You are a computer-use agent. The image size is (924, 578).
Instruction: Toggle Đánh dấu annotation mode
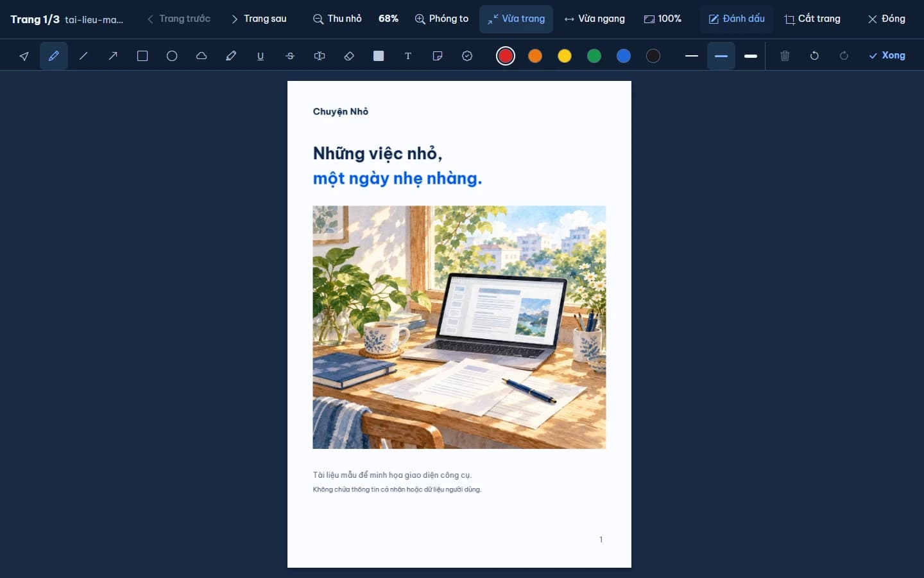pyautogui.click(x=737, y=19)
